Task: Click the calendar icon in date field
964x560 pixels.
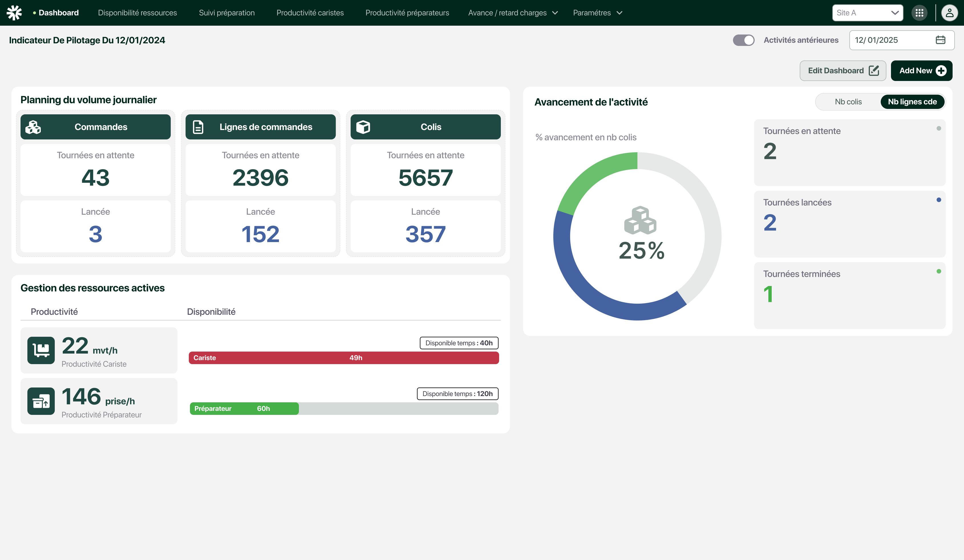Action: (x=940, y=40)
